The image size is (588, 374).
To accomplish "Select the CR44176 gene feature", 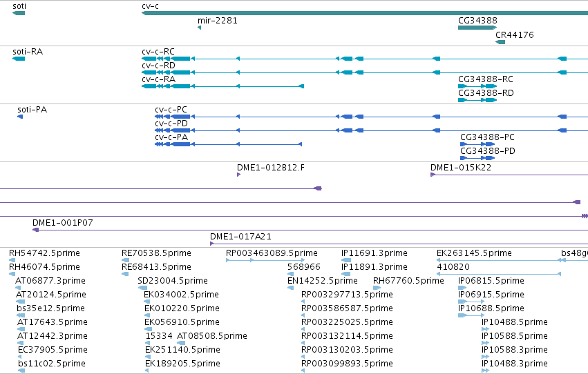I will 500,42.
